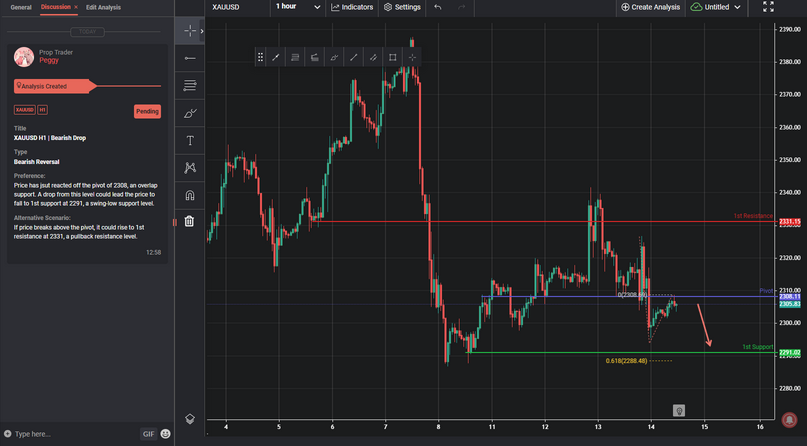The height and width of the screenshot is (446, 807).
Task: Click the idea lightbulb icon on chart
Action: point(679,411)
